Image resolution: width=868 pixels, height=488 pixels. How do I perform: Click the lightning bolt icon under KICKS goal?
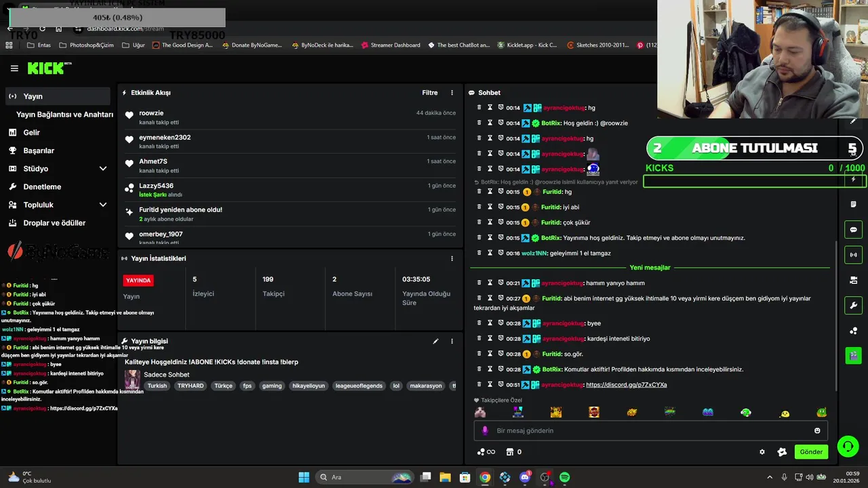[853, 180]
